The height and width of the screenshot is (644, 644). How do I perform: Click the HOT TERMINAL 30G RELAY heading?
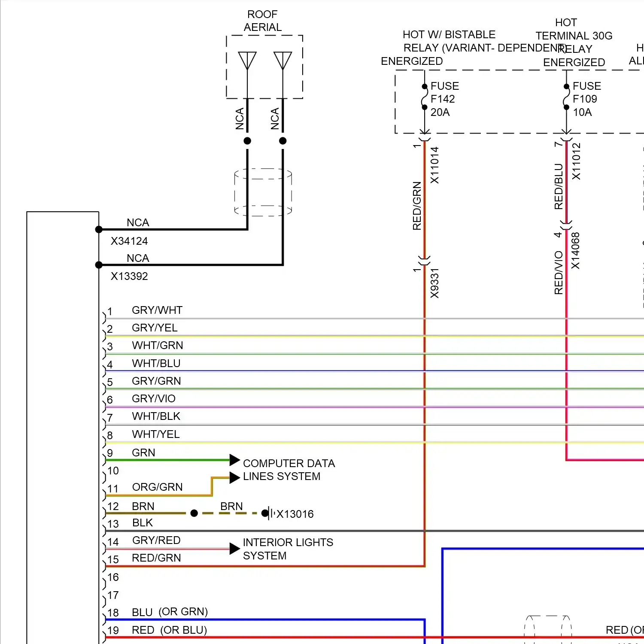click(x=574, y=42)
